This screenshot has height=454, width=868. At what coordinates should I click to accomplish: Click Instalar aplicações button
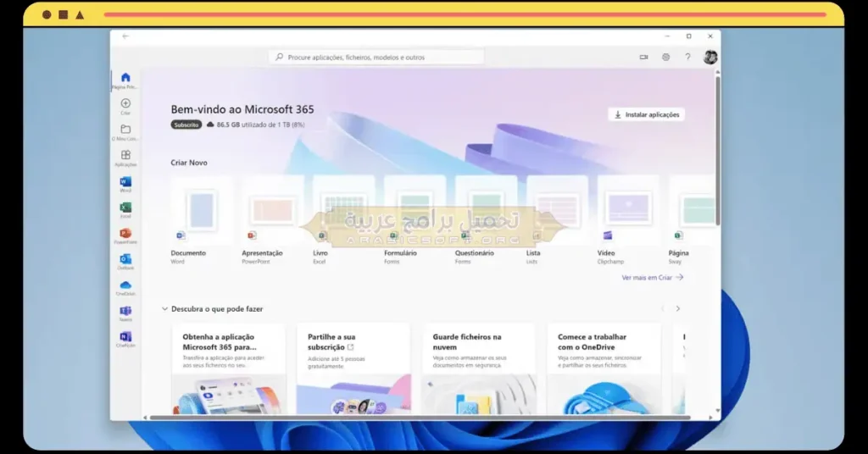647,114
